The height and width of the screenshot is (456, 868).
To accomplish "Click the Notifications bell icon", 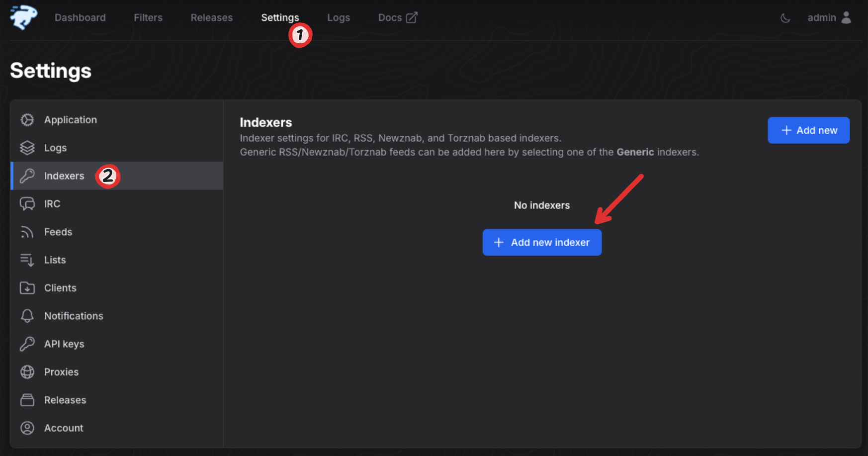I will click(x=27, y=316).
